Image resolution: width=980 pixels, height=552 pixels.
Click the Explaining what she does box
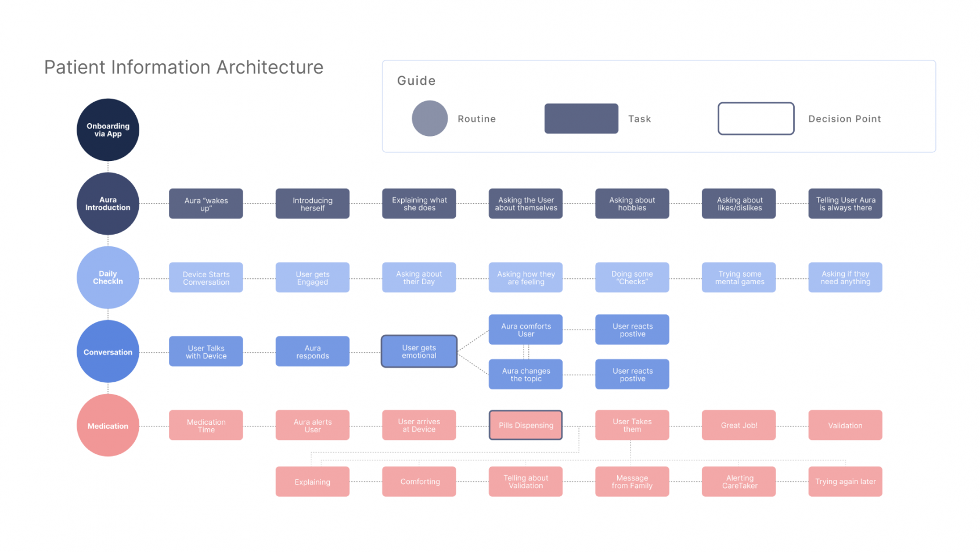pyautogui.click(x=419, y=203)
